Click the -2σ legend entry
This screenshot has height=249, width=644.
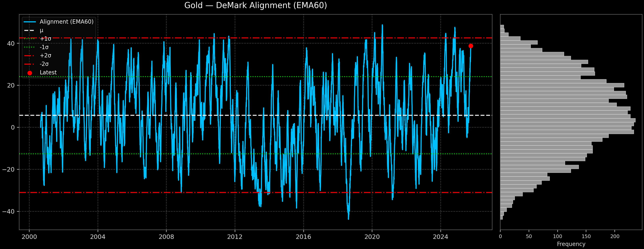point(44,64)
